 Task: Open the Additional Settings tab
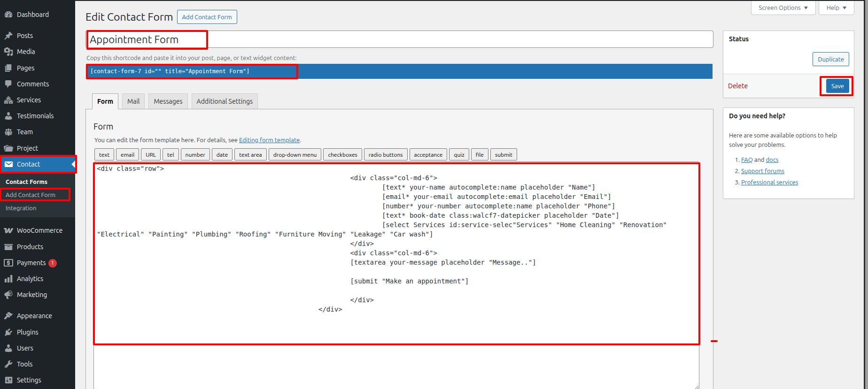[225, 101]
